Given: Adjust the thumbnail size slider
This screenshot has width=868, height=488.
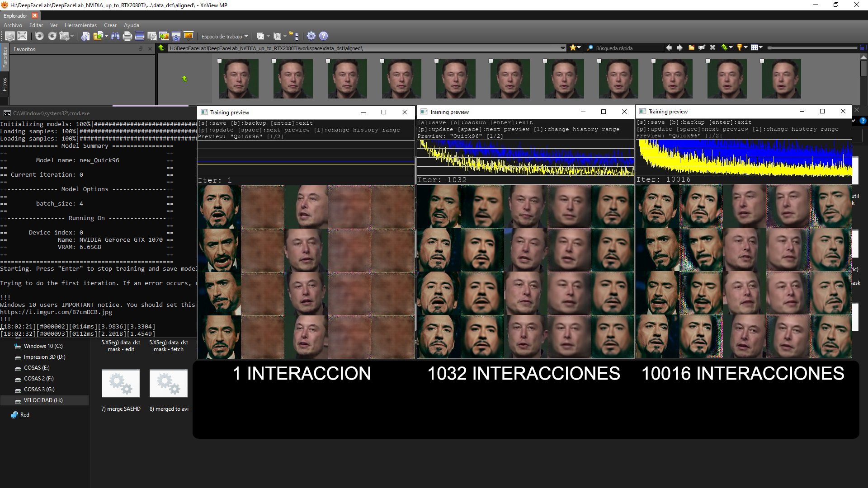Looking at the screenshot, I should coord(811,48).
